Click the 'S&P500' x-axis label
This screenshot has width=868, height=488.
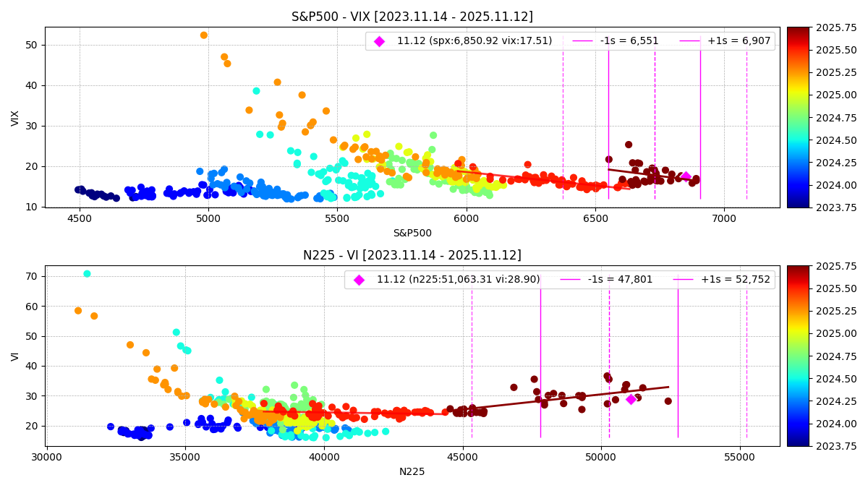tap(412, 233)
